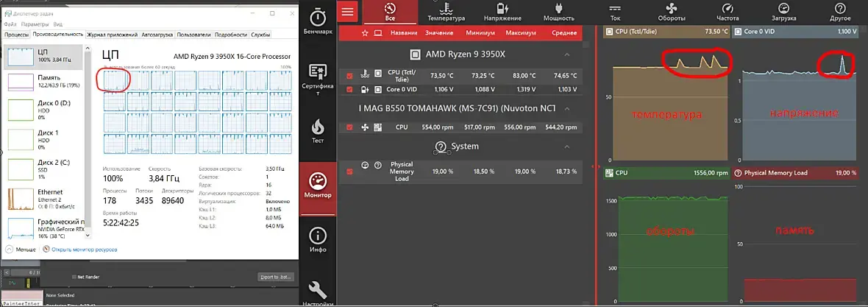Sort by Значение column header
Image resolution: width=868 pixels, height=307 pixels.
pos(439,33)
